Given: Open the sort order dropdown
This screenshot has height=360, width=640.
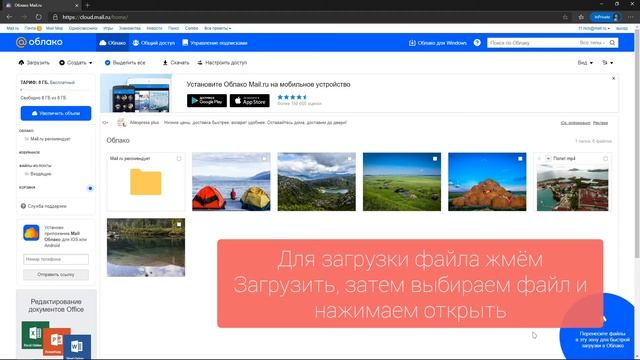Looking at the screenshot, I should click(x=607, y=62).
